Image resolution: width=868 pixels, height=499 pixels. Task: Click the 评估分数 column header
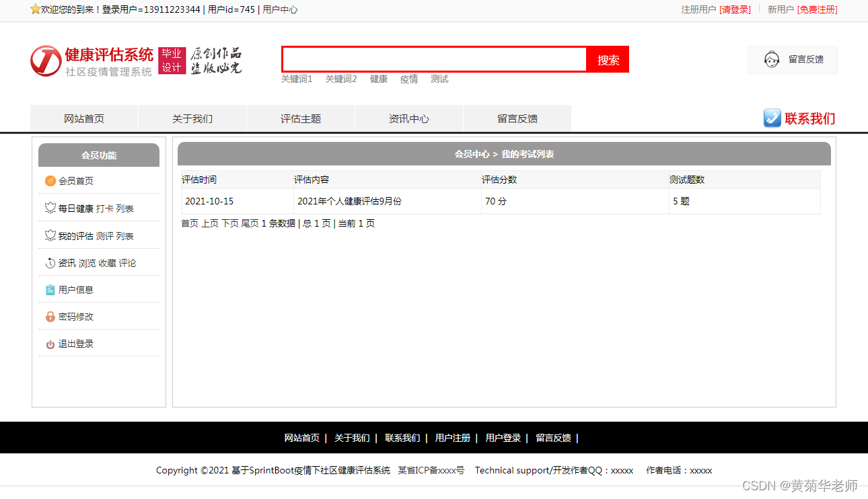[499, 180]
